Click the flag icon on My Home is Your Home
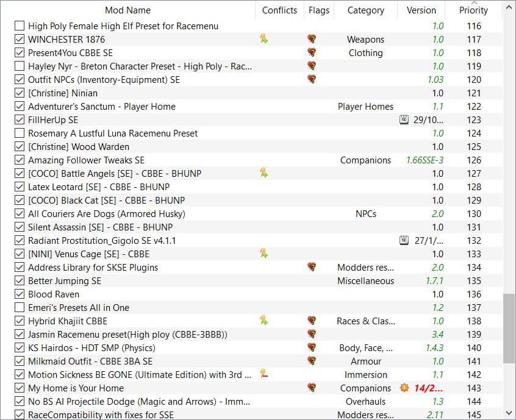516x420 pixels. coord(312,388)
